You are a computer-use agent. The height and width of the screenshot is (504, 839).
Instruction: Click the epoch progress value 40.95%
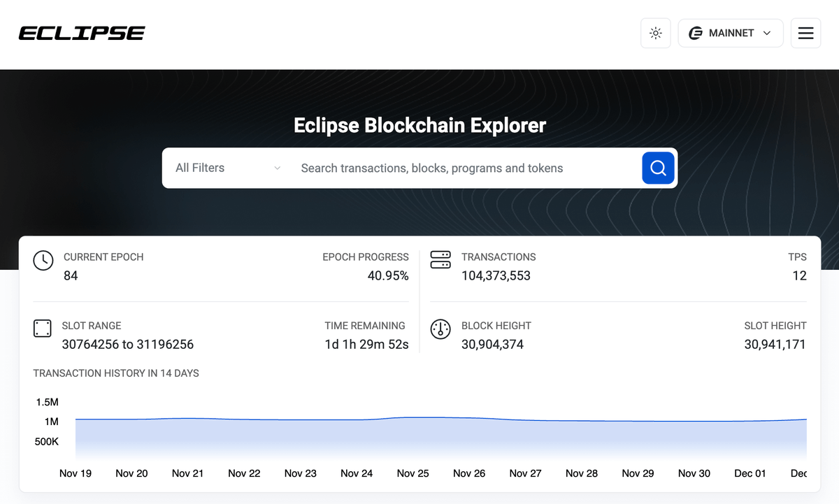(x=388, y=275)
